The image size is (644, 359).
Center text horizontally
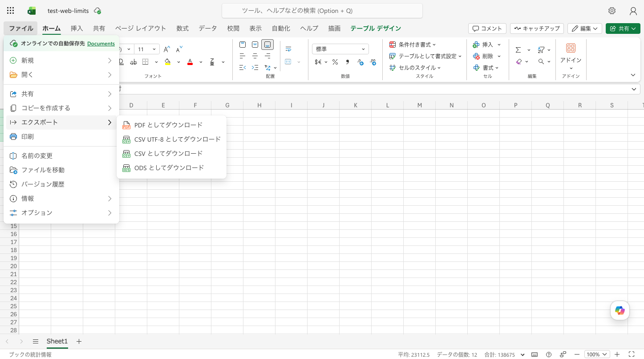(255, 56)
